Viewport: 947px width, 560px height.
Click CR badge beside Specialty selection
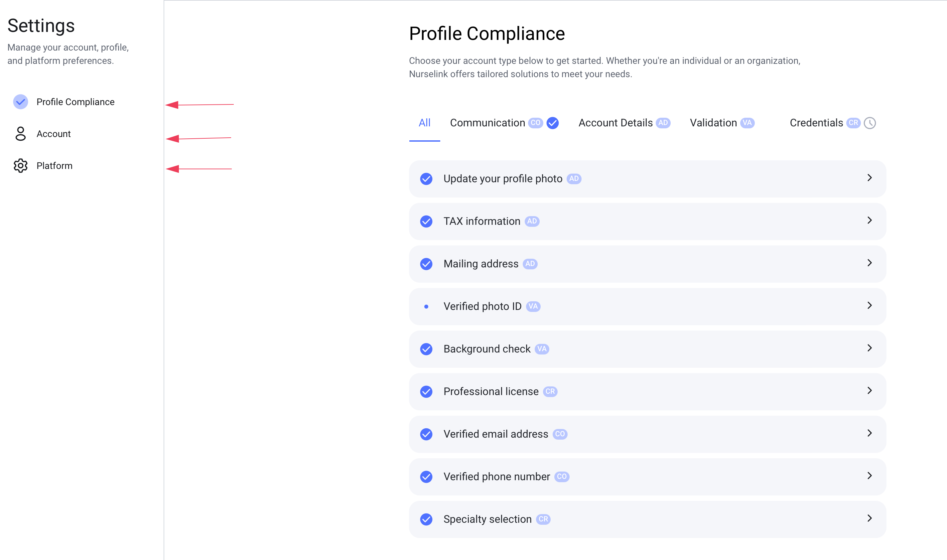click(543, 520)
